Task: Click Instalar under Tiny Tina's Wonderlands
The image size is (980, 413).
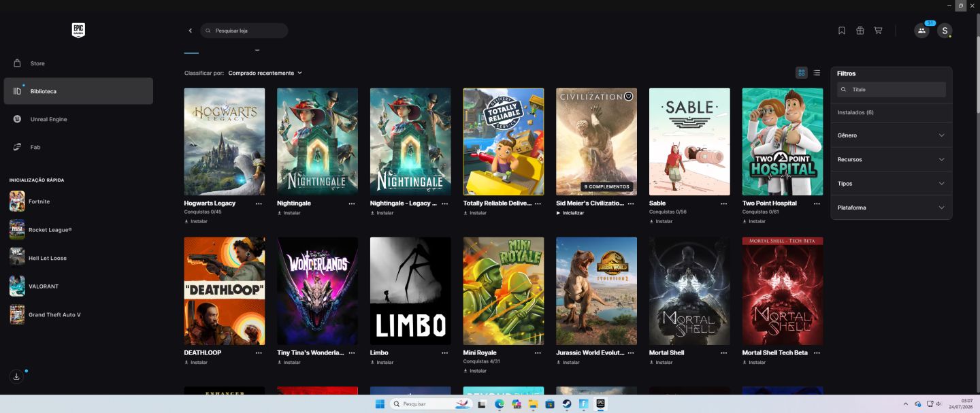Action: pyautogui.click(x=289, y=363)
